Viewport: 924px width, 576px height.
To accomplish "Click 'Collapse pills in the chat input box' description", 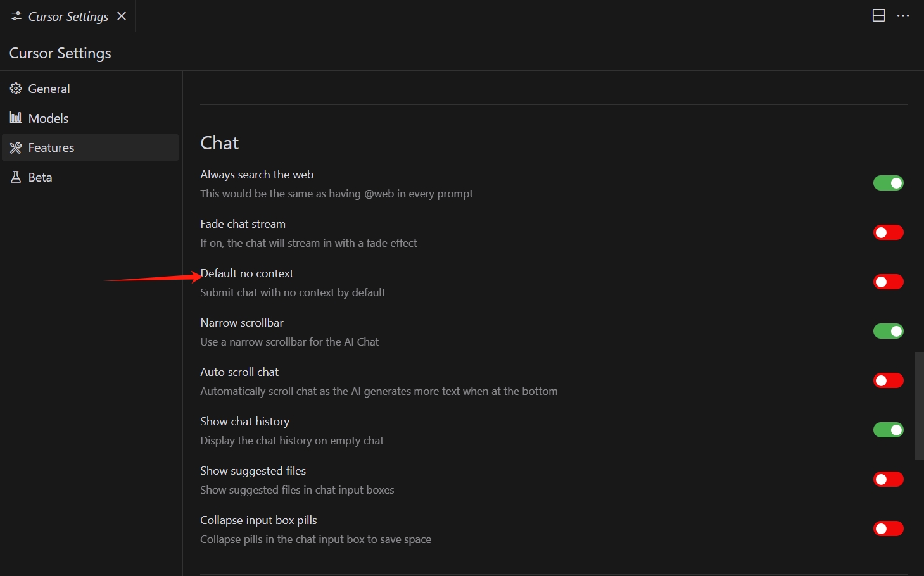I will (316, 539).
